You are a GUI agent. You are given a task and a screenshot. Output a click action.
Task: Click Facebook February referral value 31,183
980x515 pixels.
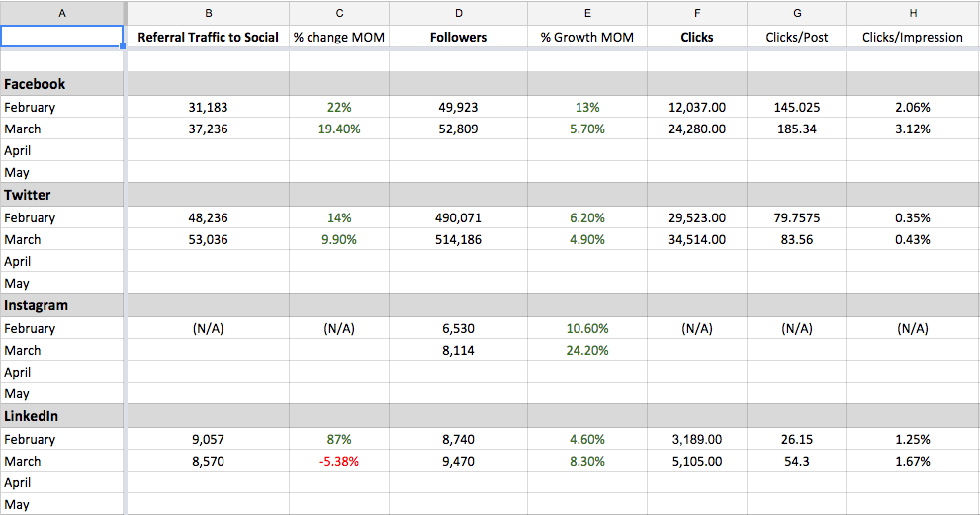pos(208,107)
